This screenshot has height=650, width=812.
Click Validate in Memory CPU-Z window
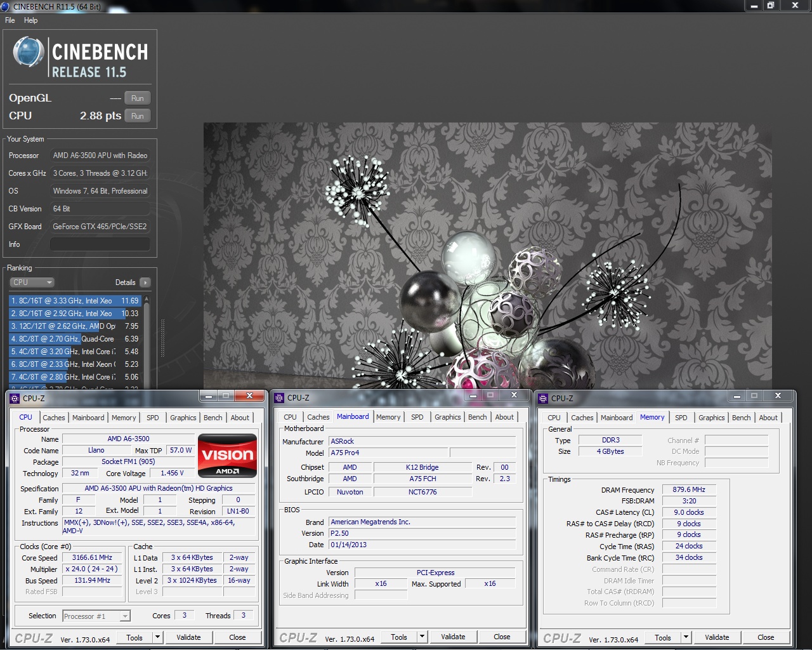click(x=717, y=637)
